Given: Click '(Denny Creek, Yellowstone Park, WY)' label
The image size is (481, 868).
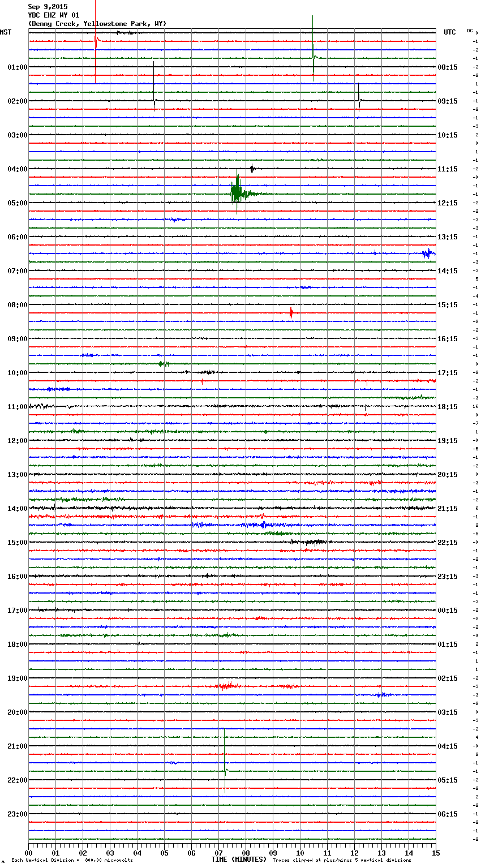Looking at the screenshot, I should 97,24.
